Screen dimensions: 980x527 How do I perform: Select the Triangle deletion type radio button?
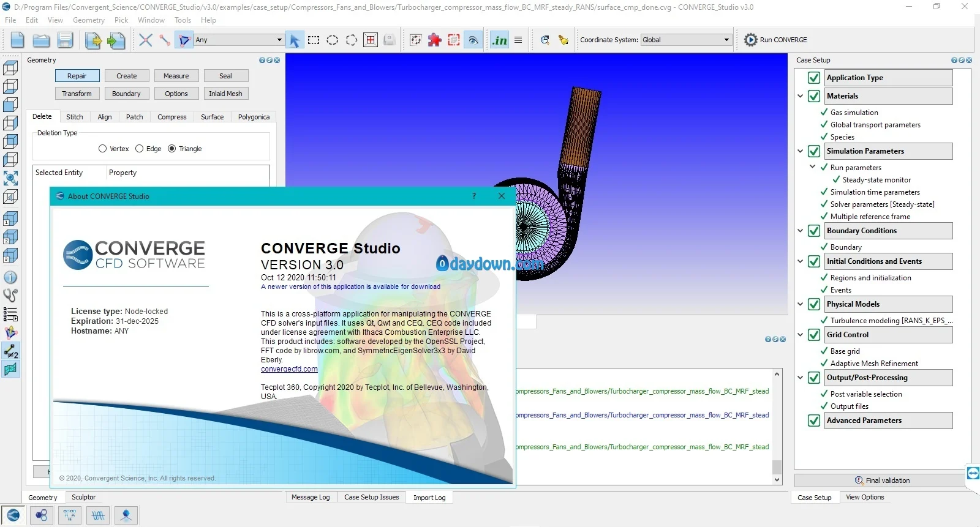click(171, 149)
